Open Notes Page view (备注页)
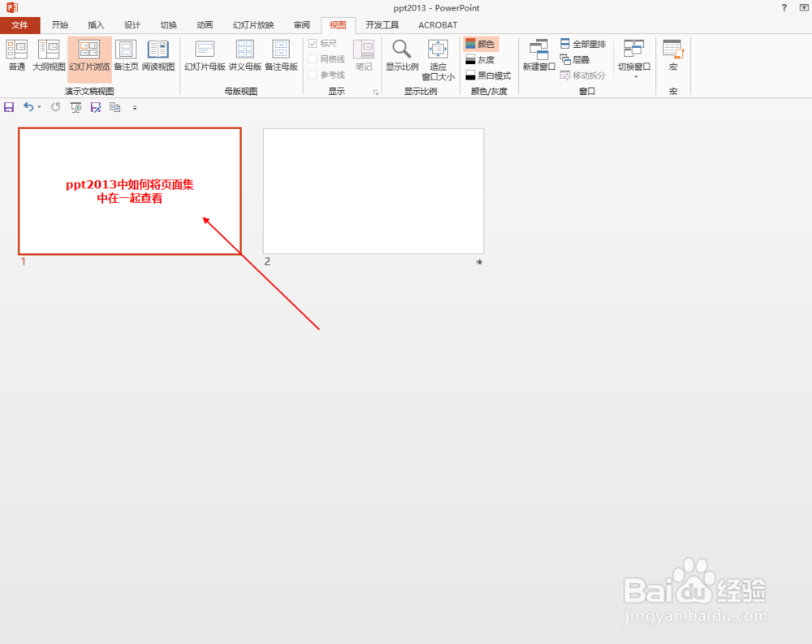 click(x=126, y=55)
